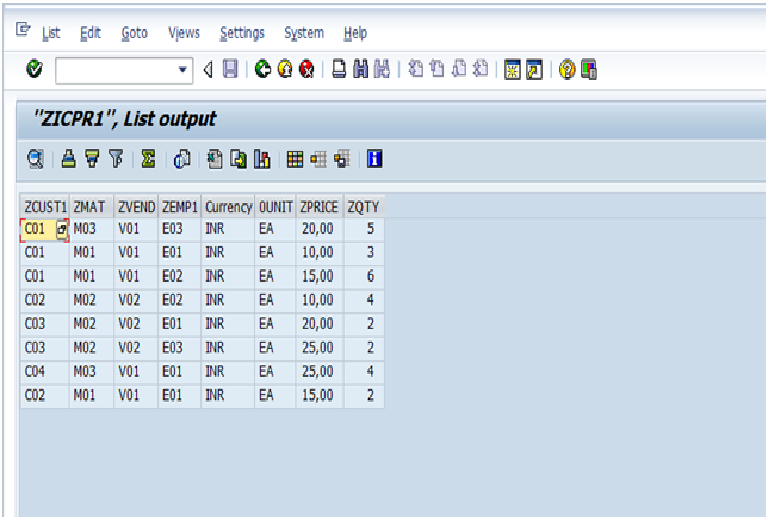Click the green Back arrow icon
This screenshot has height=520, width=768.
coord(263,69)
